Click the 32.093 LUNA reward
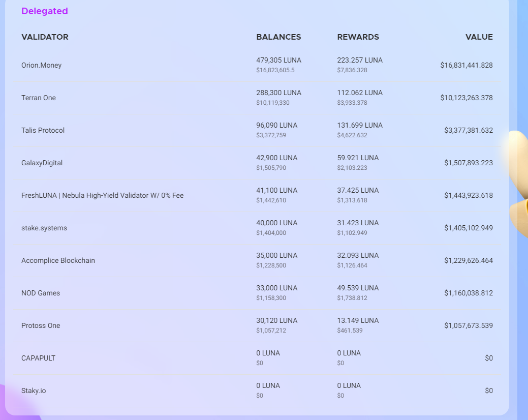 358,256
